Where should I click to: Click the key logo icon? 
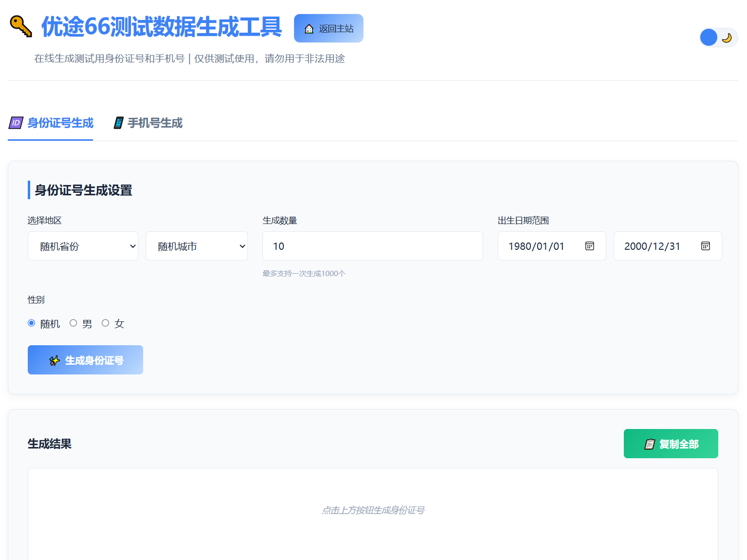click(x=21, y=26)
